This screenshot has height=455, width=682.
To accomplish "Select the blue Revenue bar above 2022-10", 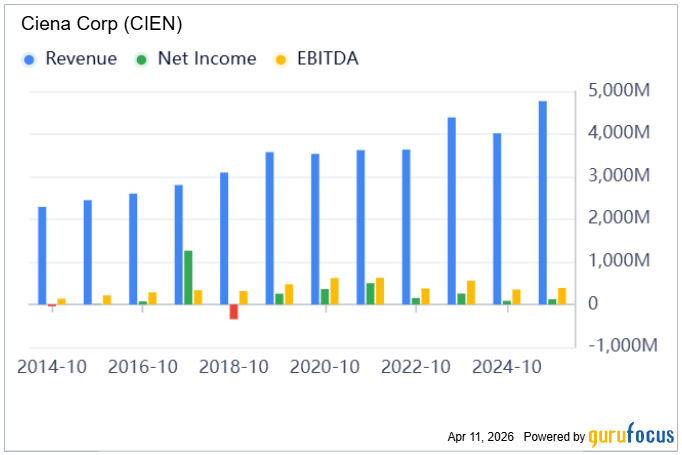I will pos(406,227).
